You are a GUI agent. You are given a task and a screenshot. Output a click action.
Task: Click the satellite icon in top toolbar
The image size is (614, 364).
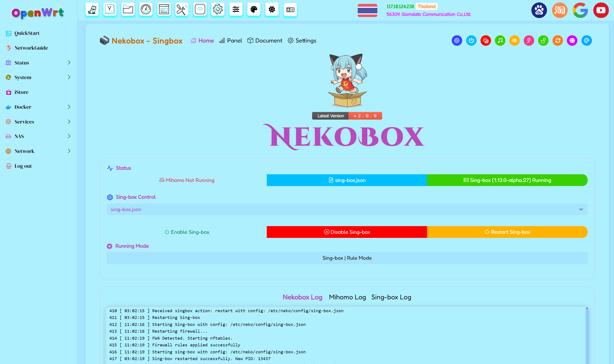coord(182,10)
